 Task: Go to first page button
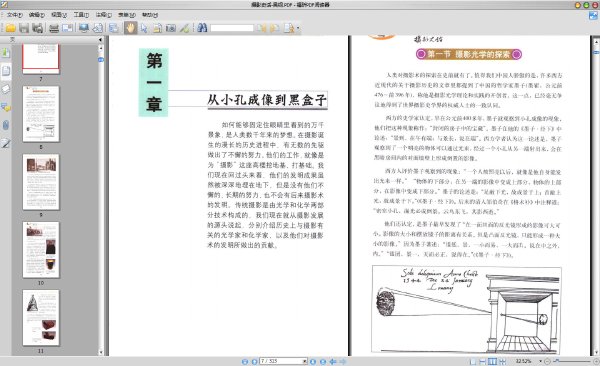click(x=245, y=361)
